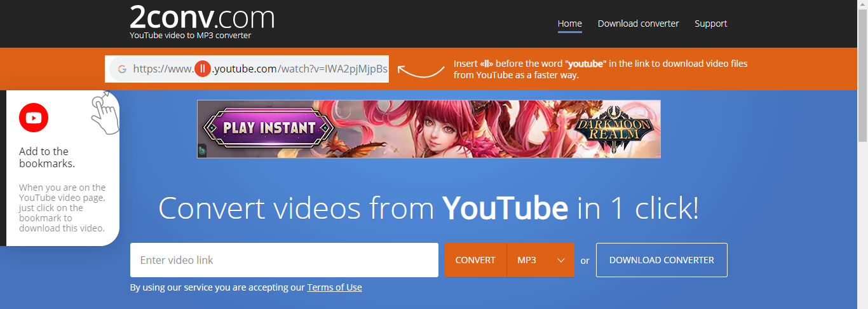Click the small ad info icon on banner
Image resolution: width=868 pixels, height=309 pixels.
pos(202,151)
